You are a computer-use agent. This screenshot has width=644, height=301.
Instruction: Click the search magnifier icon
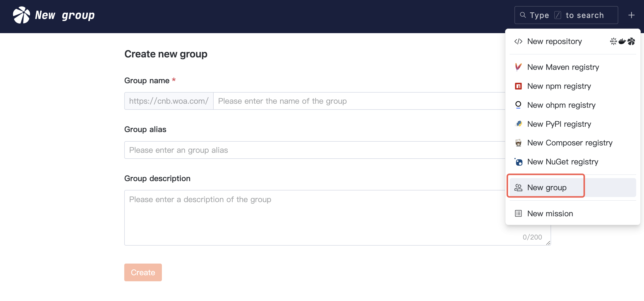[x=523, y=15]
